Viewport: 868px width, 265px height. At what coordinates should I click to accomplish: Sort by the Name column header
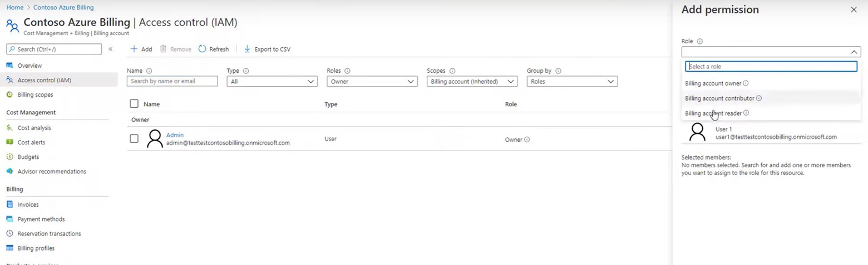(151, 104)
